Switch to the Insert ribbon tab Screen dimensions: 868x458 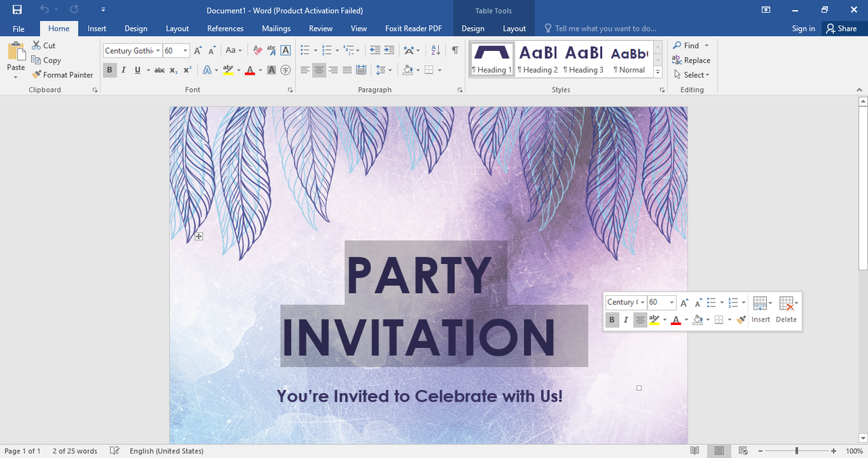[x=97, y=28]
